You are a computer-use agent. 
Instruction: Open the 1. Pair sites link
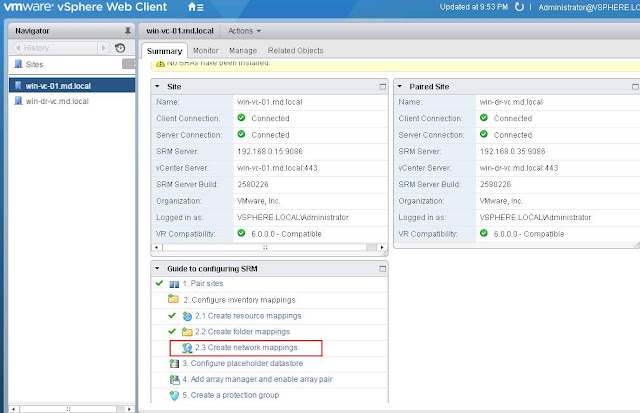[203, 283]
